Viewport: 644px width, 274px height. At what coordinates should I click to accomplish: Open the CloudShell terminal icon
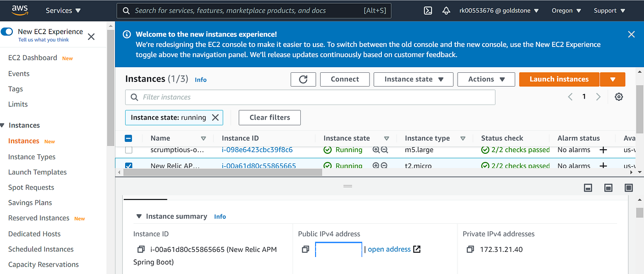(x=428, y=11)
